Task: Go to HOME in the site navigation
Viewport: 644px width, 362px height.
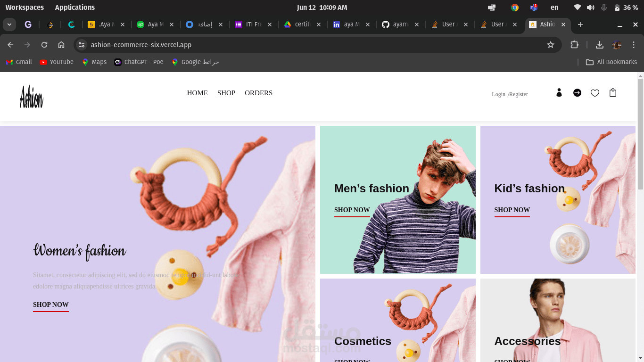Action: click(198, 93)
